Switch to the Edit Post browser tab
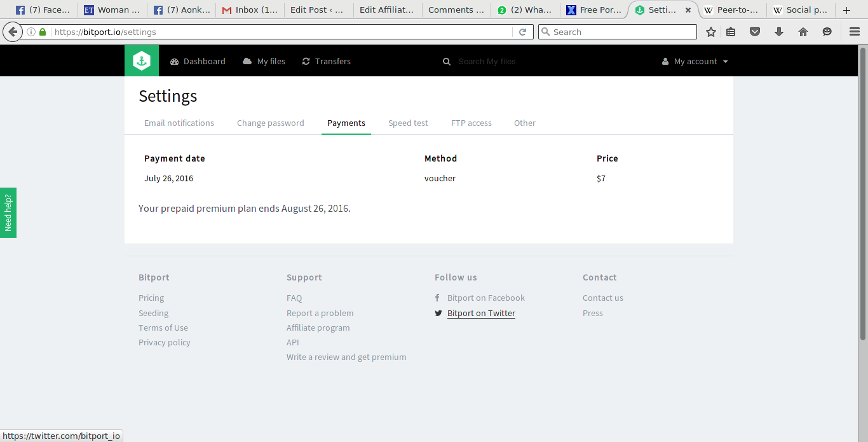 click(318, 10)
